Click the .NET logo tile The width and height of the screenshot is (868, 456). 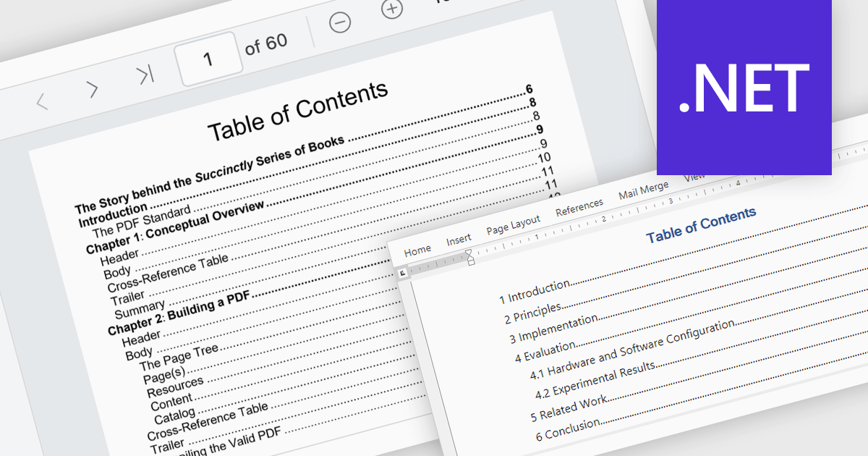pos(744,87)
